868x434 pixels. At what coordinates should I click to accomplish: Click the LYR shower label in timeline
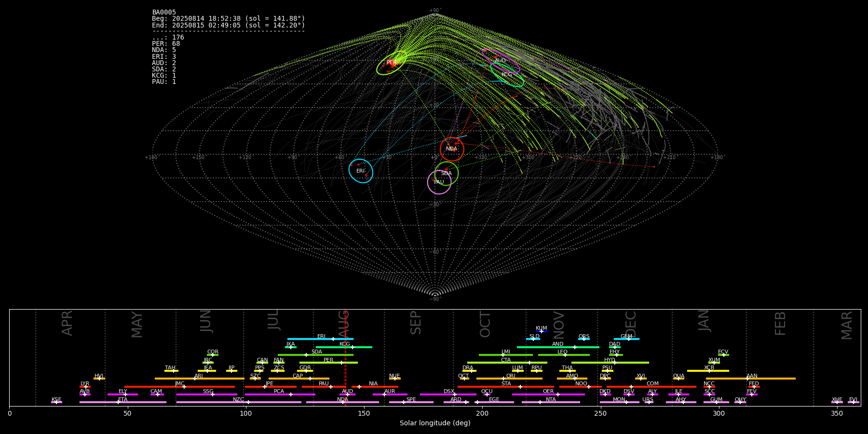(85, 384)
